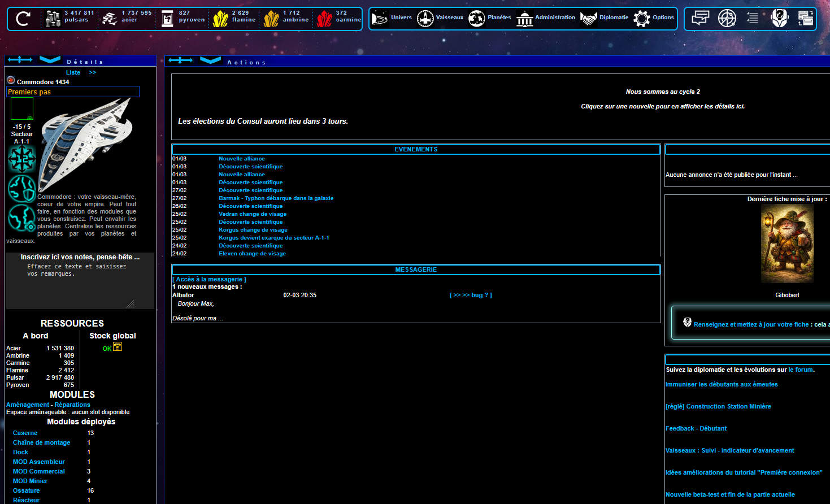Click the Gibobert character portrait thumbnail
The width and height of the screenshot is (830, 504).
click(x=787, y=244)
